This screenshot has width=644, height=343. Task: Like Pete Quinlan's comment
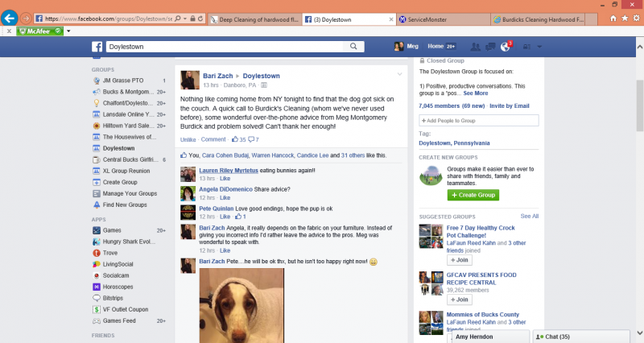click(x=225, y=217)
